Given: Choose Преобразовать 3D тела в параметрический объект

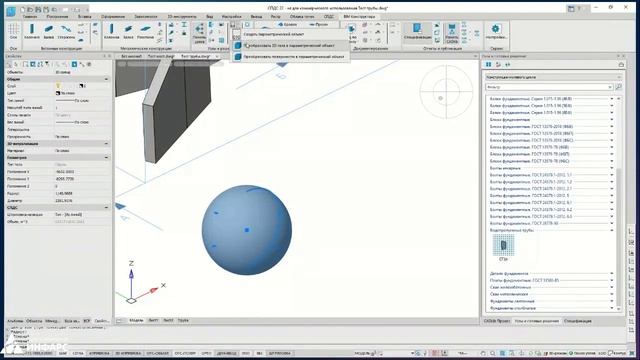Looking at the screenshot, I should coord(291,45).
